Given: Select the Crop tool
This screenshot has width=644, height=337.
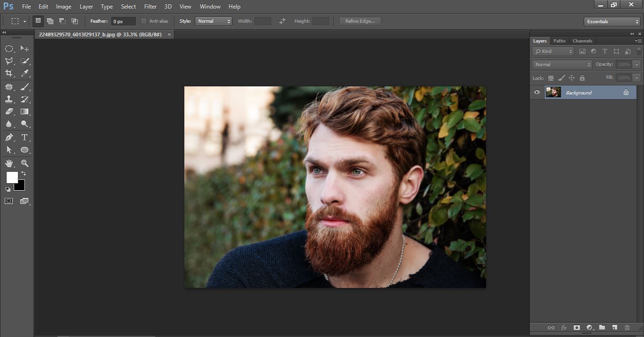Looking at the screenshot, I should (8, 74).
